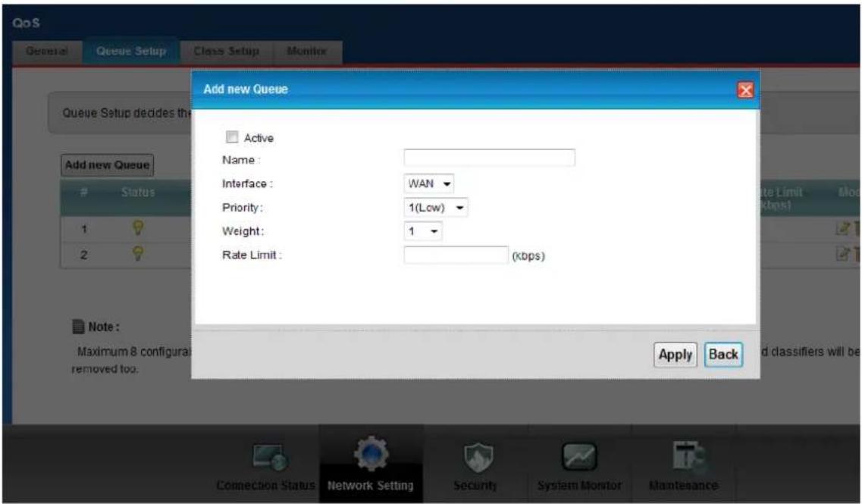This screenshot has height=504, width=862.
Task: Click edit icon for queue row 1
Action: (842, 228)
